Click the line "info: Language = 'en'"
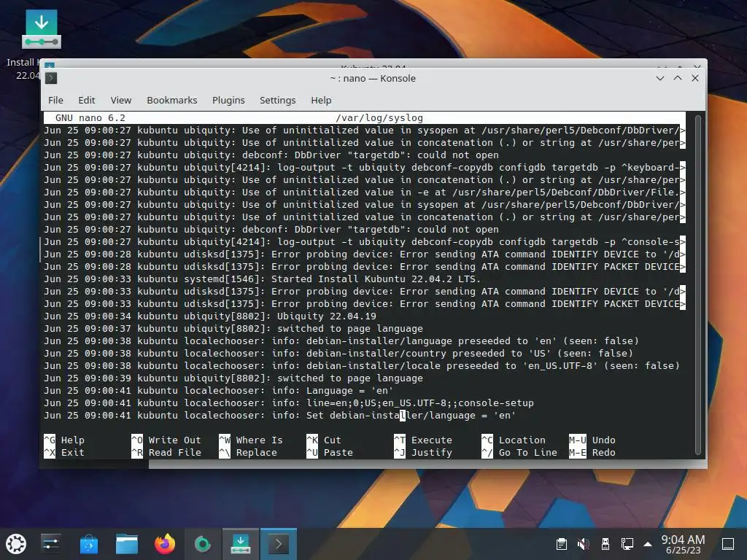Screen dimensions: 747x560 pyautogui.click(x=219, y=391)
